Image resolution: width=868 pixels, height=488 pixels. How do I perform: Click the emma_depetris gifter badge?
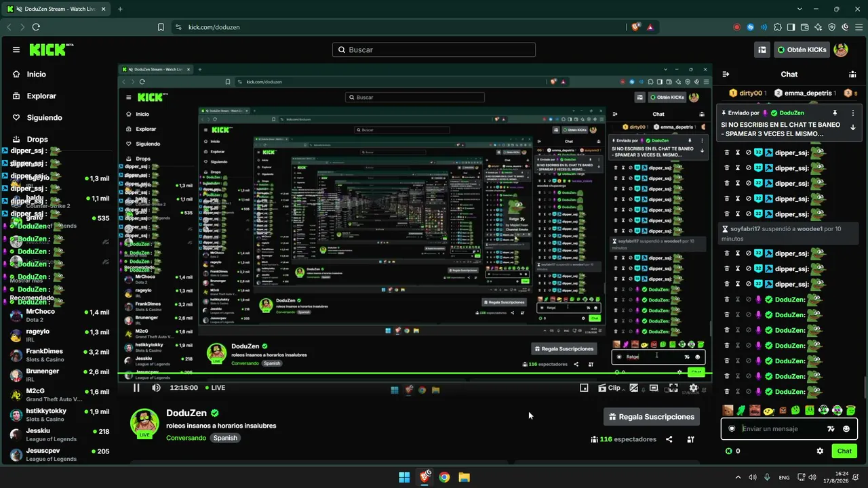[804, 93]
